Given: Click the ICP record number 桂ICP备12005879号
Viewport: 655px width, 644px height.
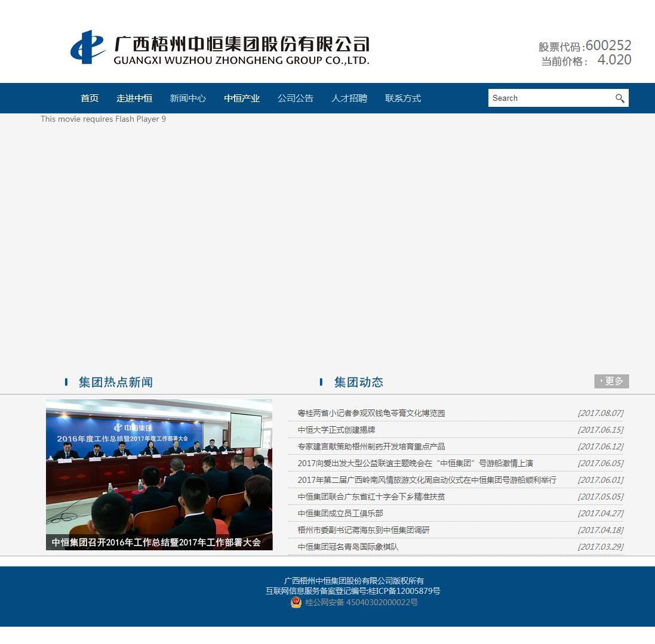Looking at the screenshot, I should [404, 591].
